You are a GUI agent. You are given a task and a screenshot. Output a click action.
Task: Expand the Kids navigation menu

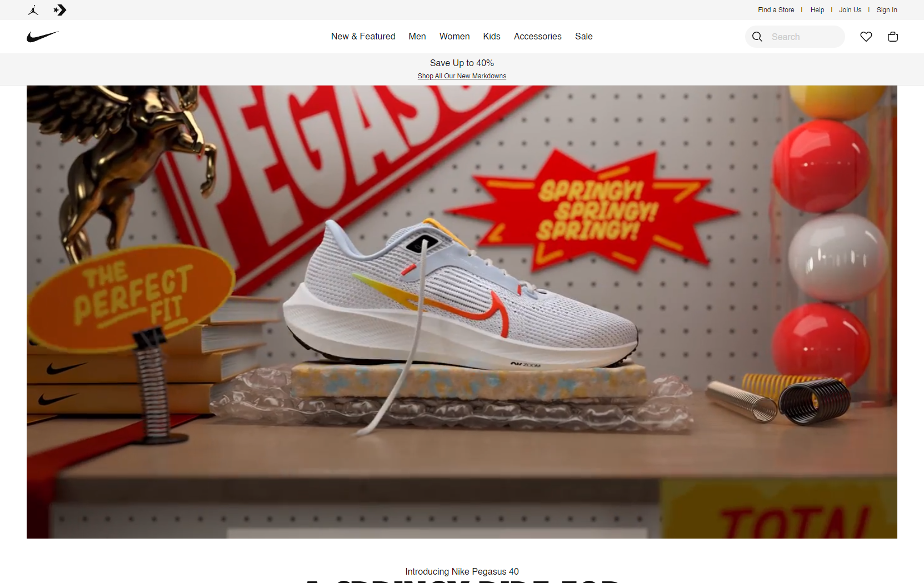[491, 37]
